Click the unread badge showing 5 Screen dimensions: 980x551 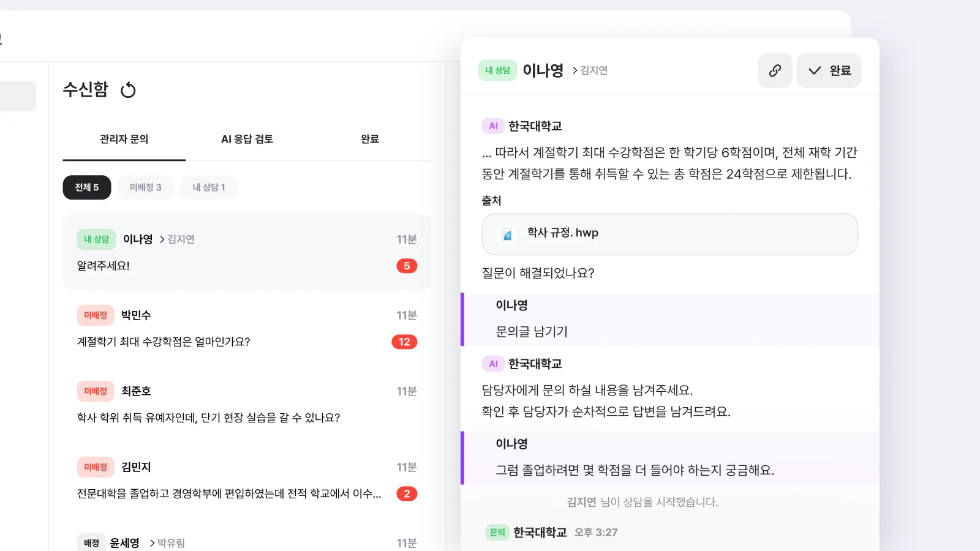click(x=407, y=266)
